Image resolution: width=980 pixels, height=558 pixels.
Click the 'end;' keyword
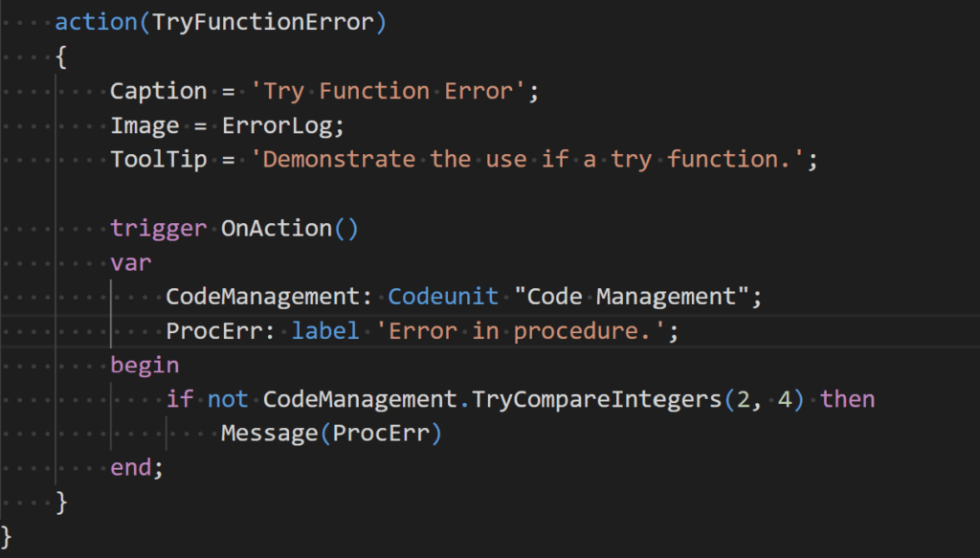pyautogui.click(x=138, y=468)
